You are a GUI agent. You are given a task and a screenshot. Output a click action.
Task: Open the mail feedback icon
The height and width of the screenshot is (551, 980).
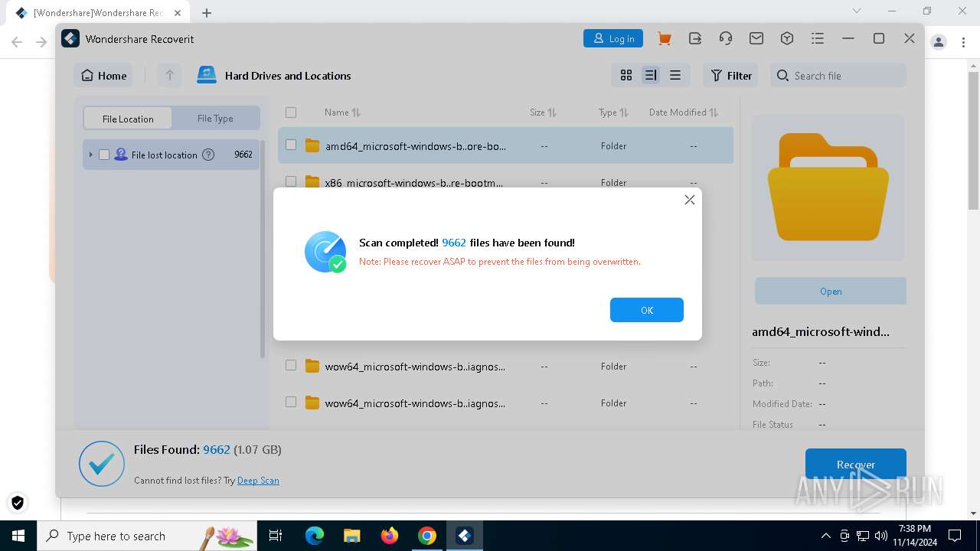(x=756, y=38)
